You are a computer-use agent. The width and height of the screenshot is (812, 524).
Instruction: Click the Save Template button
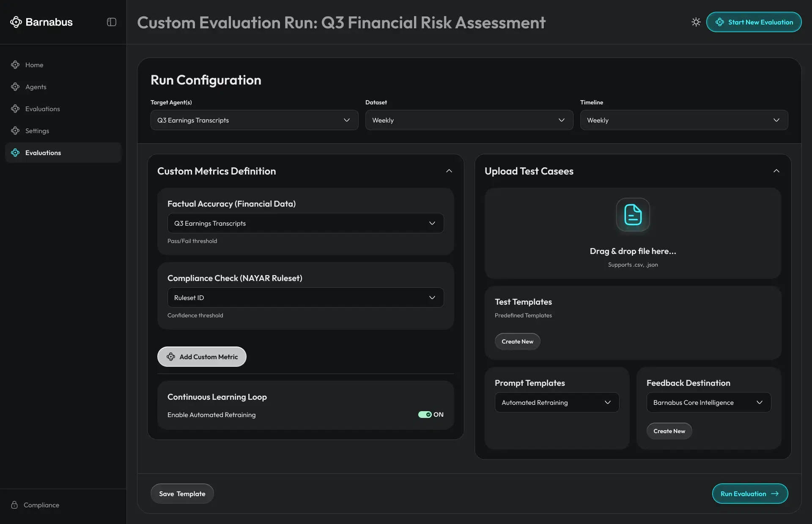182,493
